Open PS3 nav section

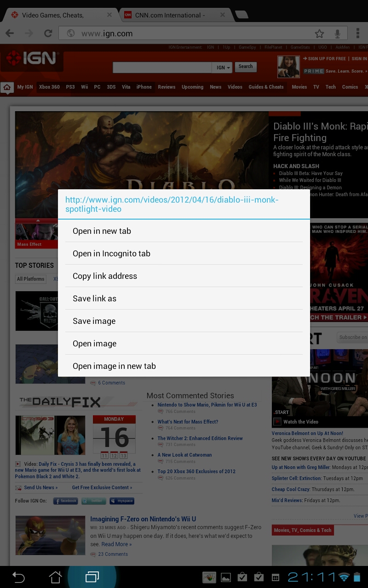click(x=70, y=87)
